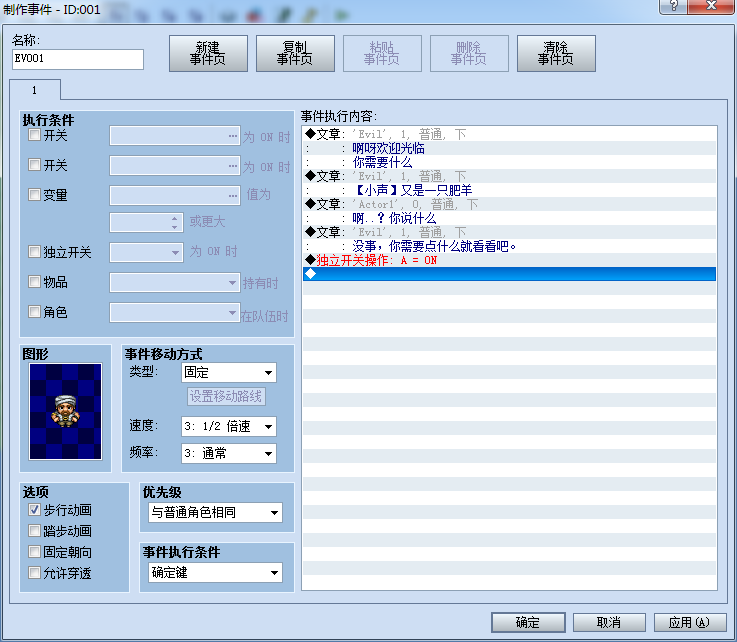The image size is (737, 642).
Task: Enable the first 开关 condition checkbox
Action: click(34, 135)
